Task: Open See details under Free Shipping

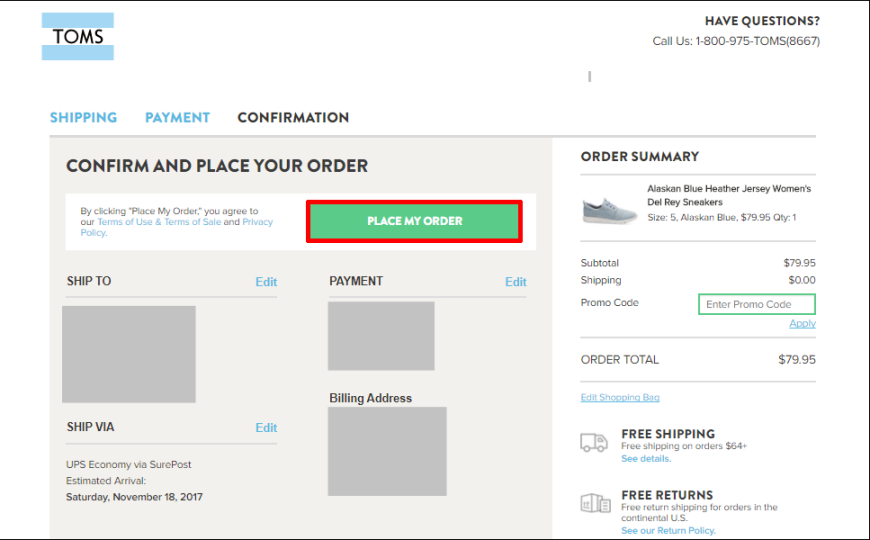Action: point(646,459)
